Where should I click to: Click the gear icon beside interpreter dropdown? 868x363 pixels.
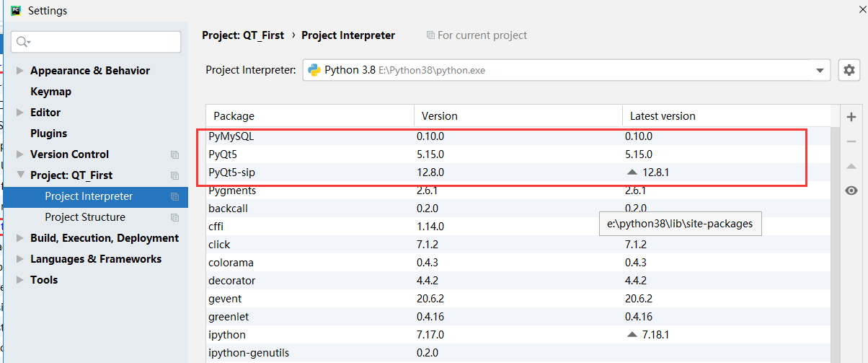point(850,70)
